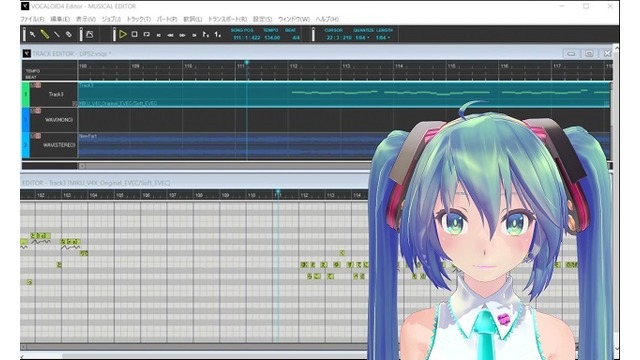Click measure 112 in Track Editor ruler
The width and height of the screenshot is (640, 360).
(x=293, y=66)
